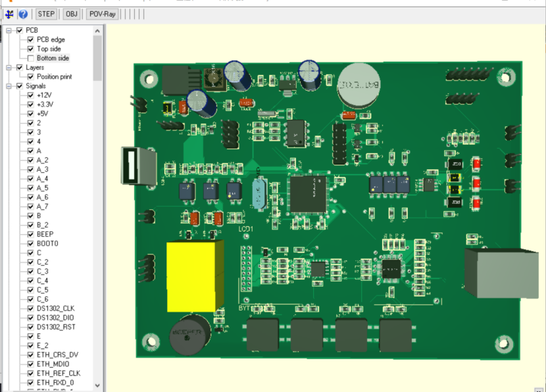The width and height of the screenshot is (546, 392).
Task: Enable the Bottom side checkbox
Action: 31,58
